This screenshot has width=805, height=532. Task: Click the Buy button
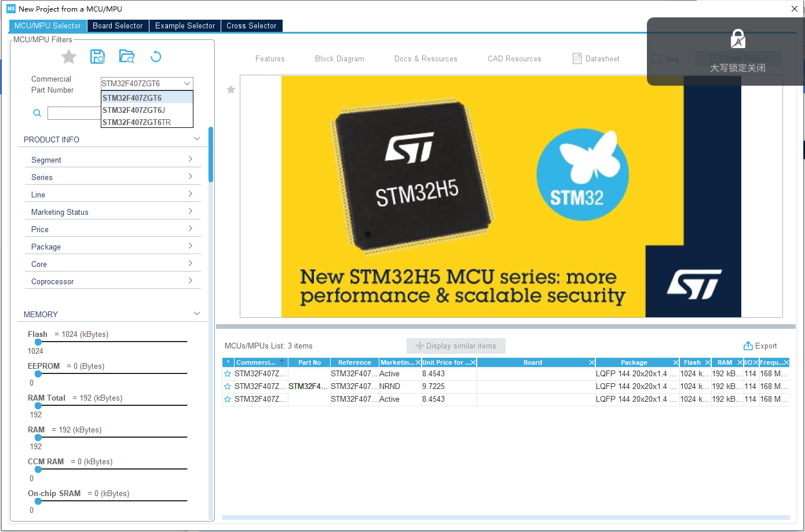coord(665,58)
